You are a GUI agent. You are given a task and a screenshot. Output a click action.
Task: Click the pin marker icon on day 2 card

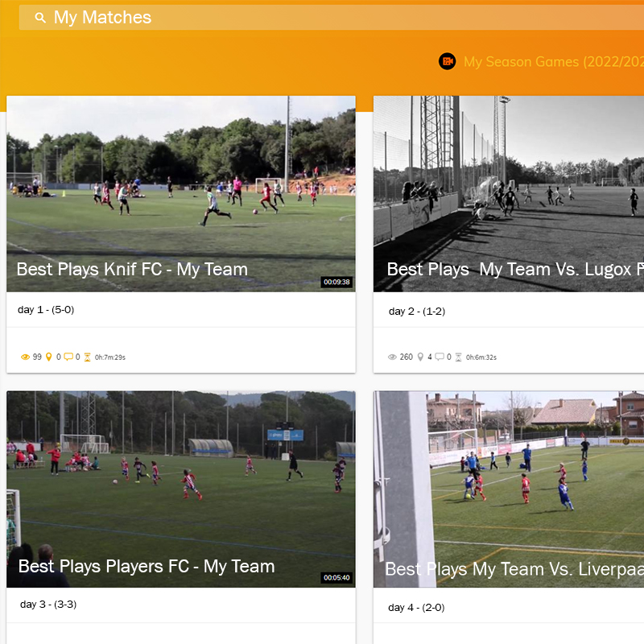click(419, 357)
